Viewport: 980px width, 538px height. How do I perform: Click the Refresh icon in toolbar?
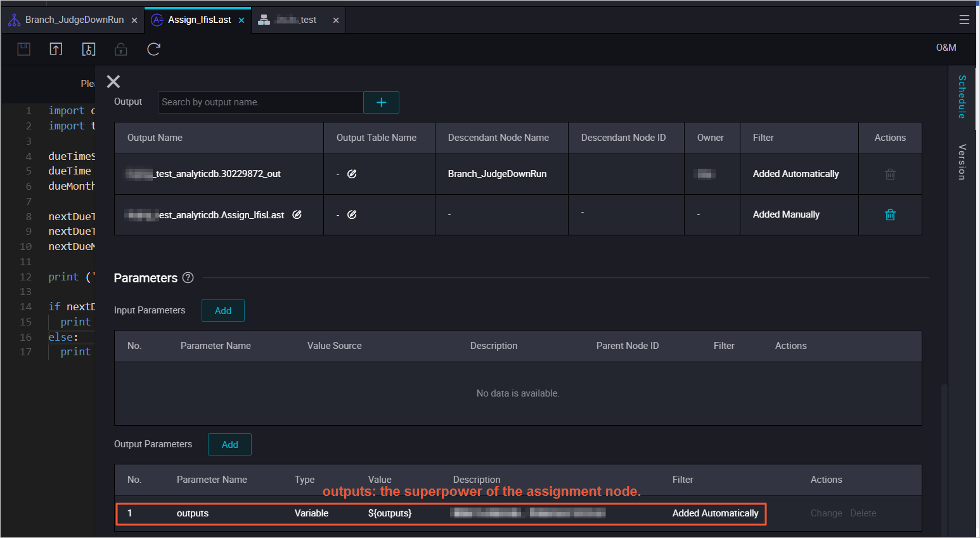(x=153, y=49)
